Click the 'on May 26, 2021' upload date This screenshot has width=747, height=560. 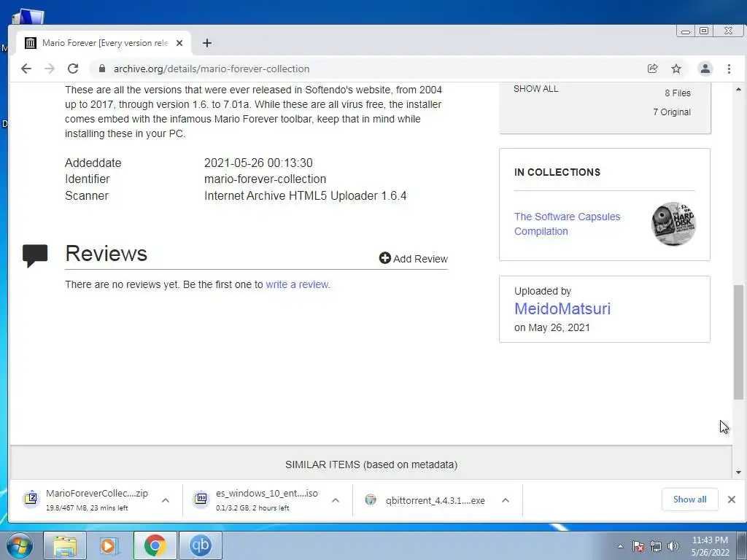point(551,327)
